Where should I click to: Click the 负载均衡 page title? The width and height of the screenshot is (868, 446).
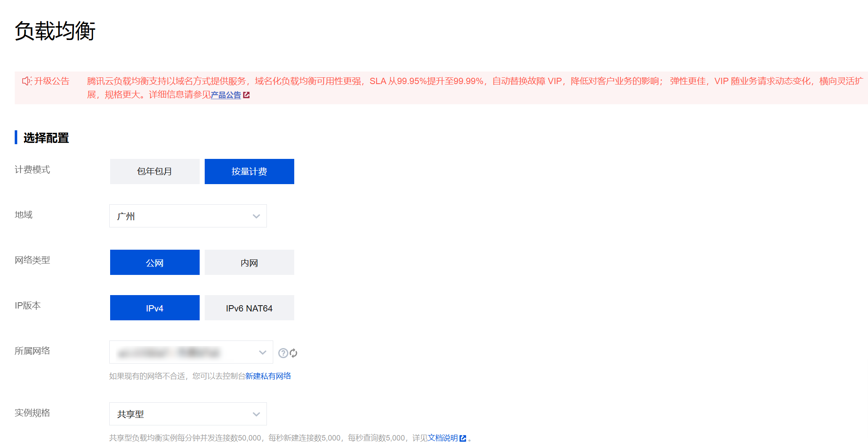click(x=55, y=31)
